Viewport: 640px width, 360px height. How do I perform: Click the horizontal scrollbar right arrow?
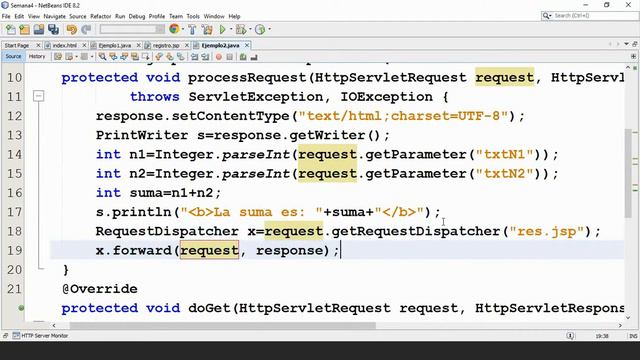(620, 325)
